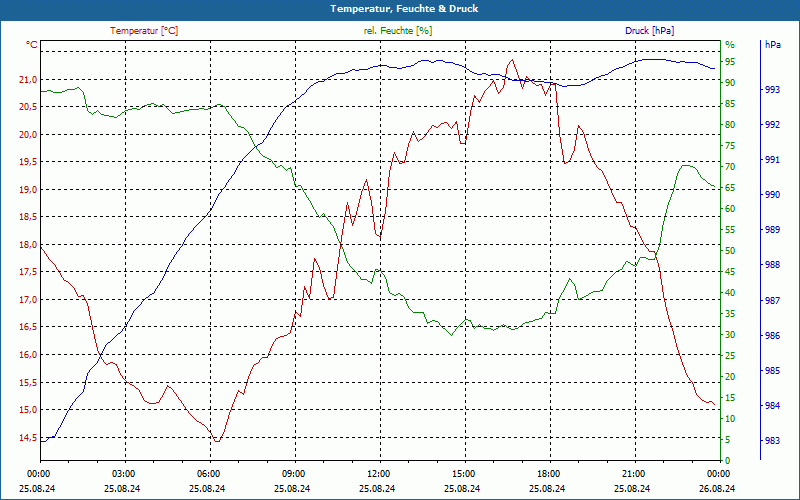Screen dimensions: 800x500
Task: Click the "18,5" temperature axis value
Action: (29, 217)
